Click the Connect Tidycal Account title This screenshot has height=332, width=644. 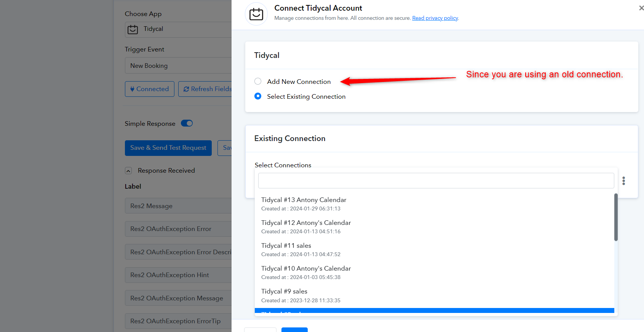(x=318, y=8)
